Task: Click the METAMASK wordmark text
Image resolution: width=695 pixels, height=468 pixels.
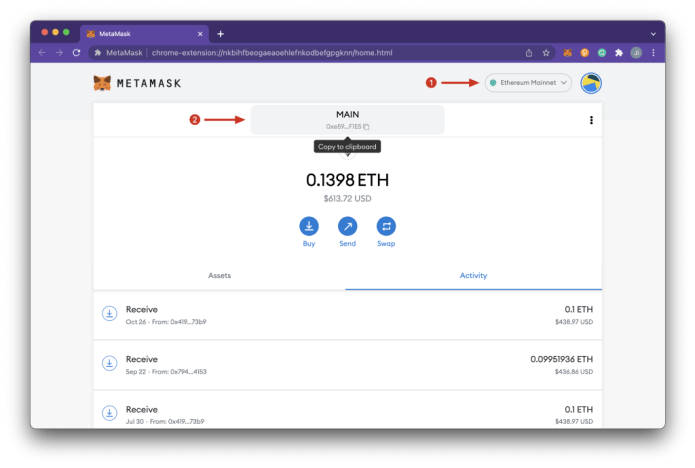Action: (x=149, y=83)
